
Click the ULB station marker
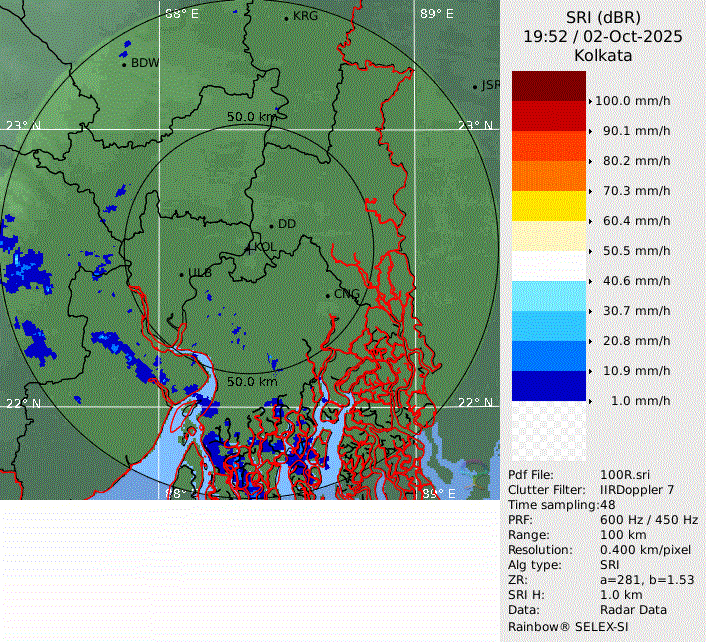[x=181, y=273]
